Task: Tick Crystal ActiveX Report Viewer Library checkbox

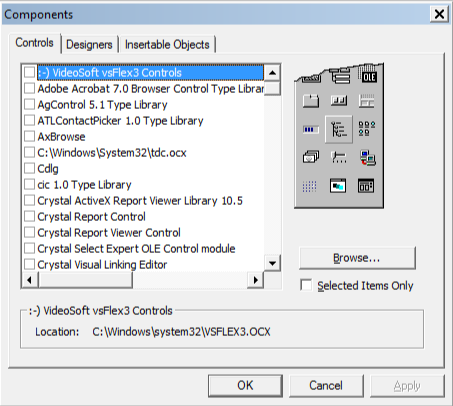Action: pyautogui.click(x=30, y=200)
